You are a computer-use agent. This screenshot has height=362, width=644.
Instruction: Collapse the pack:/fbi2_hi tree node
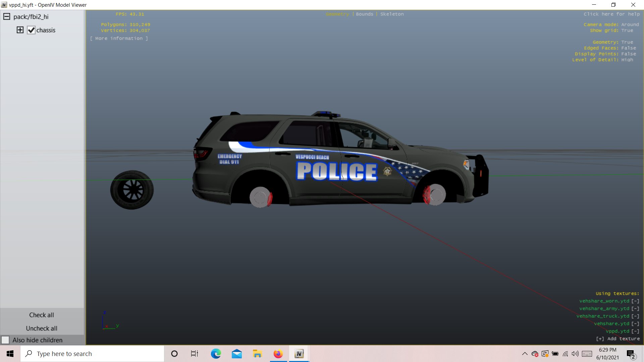pos(7,16)
